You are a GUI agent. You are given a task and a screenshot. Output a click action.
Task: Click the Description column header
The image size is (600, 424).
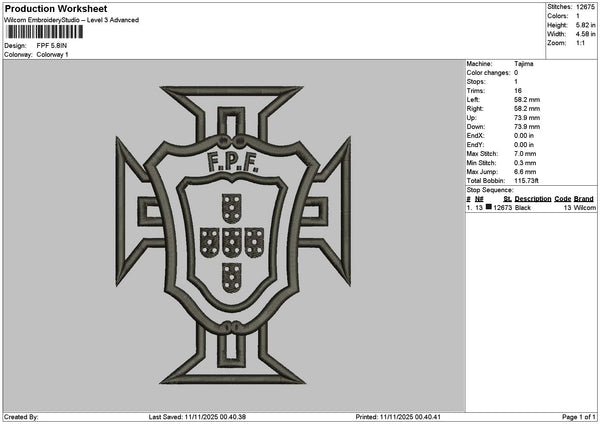click(533, 199)
